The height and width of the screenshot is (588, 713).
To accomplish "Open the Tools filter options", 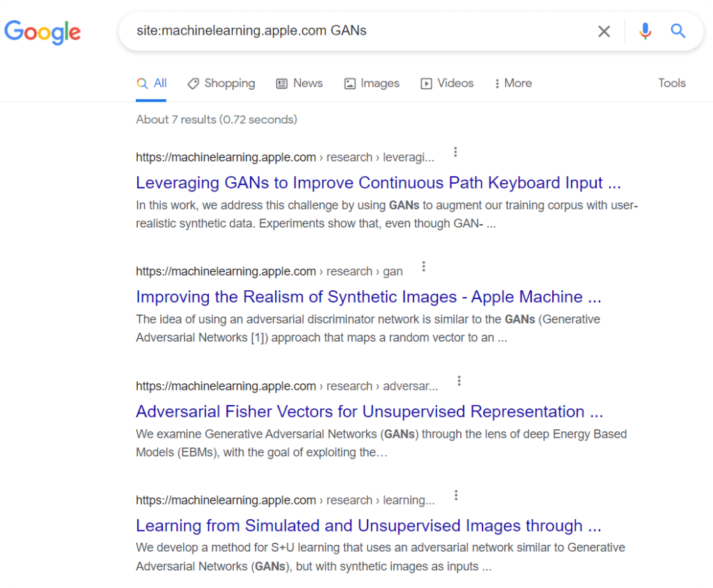I will (x=672, y=84).
